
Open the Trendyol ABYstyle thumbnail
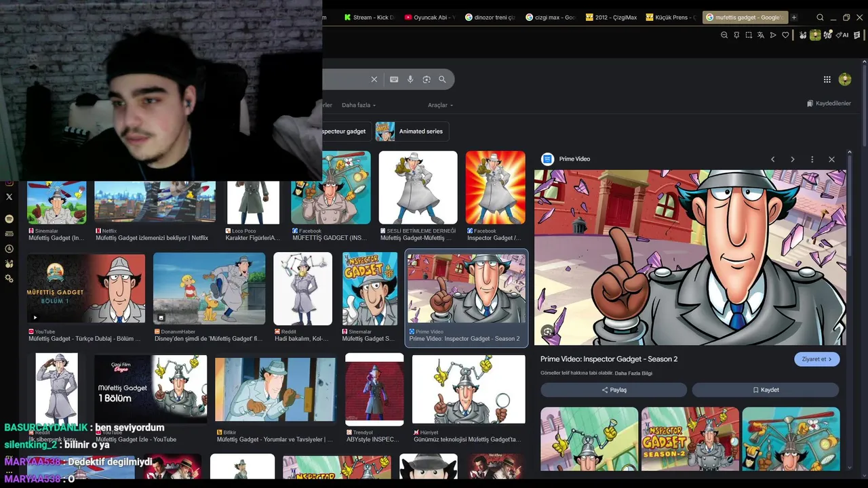click(x=374, y=390)
